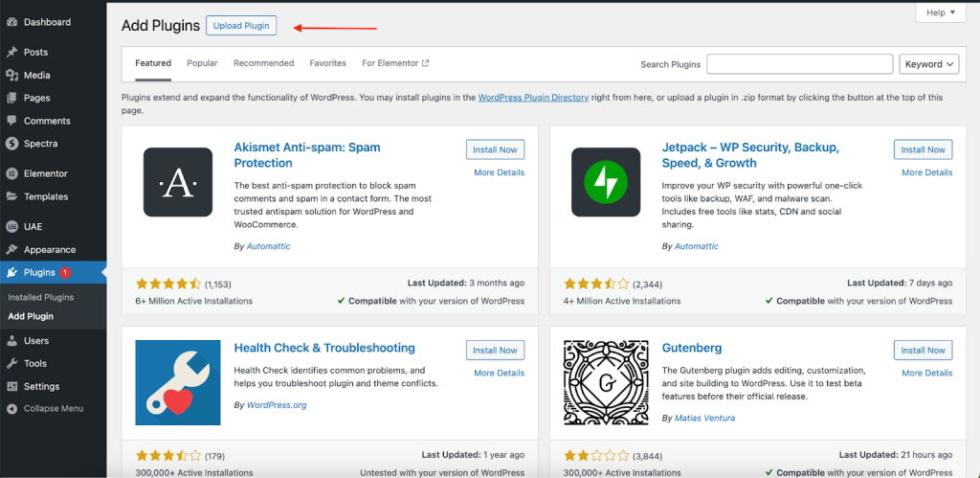This screenshot has width=980, height=478.
Task: Expand the Help panel dropdown
Action: (941, 12)
